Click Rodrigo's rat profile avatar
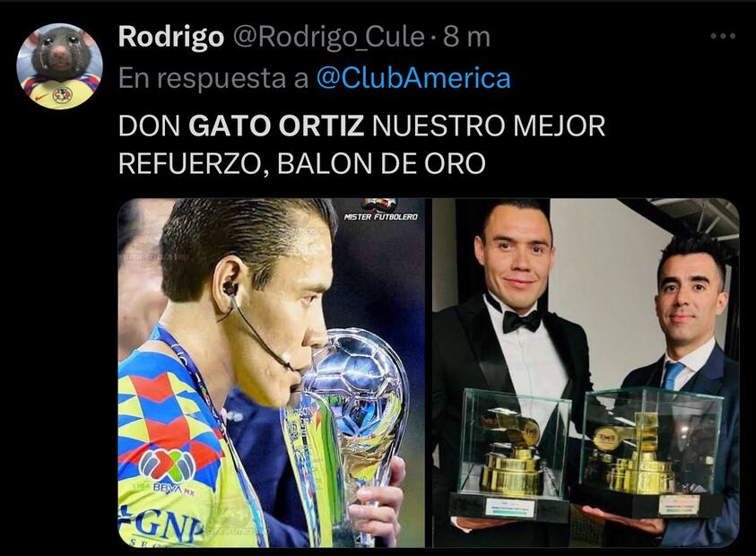Screen dimensions: 756x556 click(60, 66)
